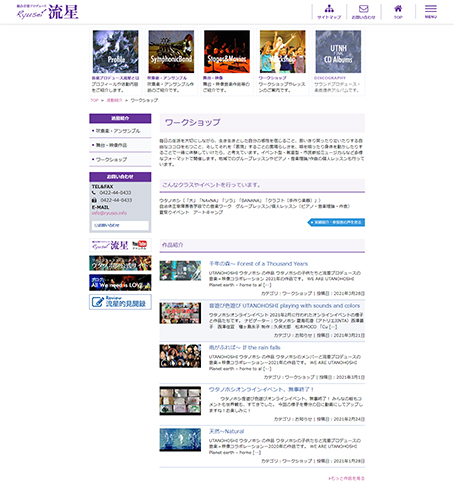The width and height of the screenshot is (454, 484).
Task: Select 吹奏楽・アンサンブル in sidebar menu
Action: (120, 131)
